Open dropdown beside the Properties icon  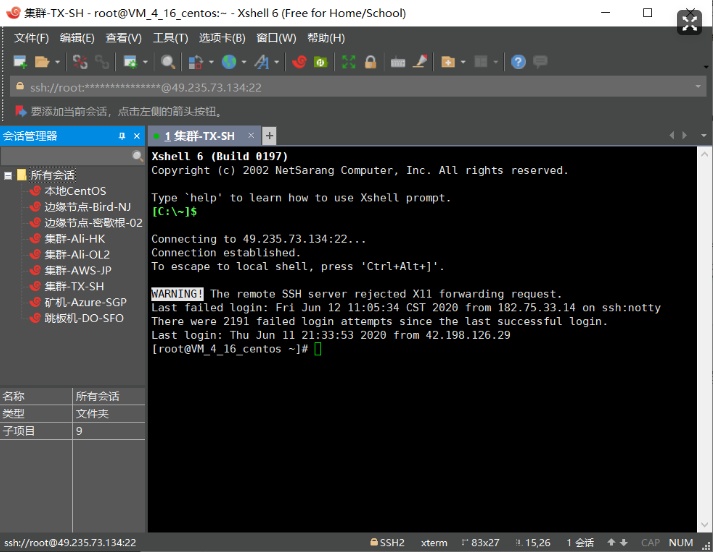(145, 61)
